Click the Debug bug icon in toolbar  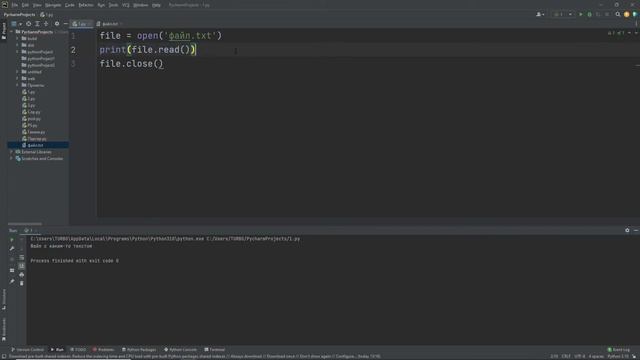(x=589, y=15)
